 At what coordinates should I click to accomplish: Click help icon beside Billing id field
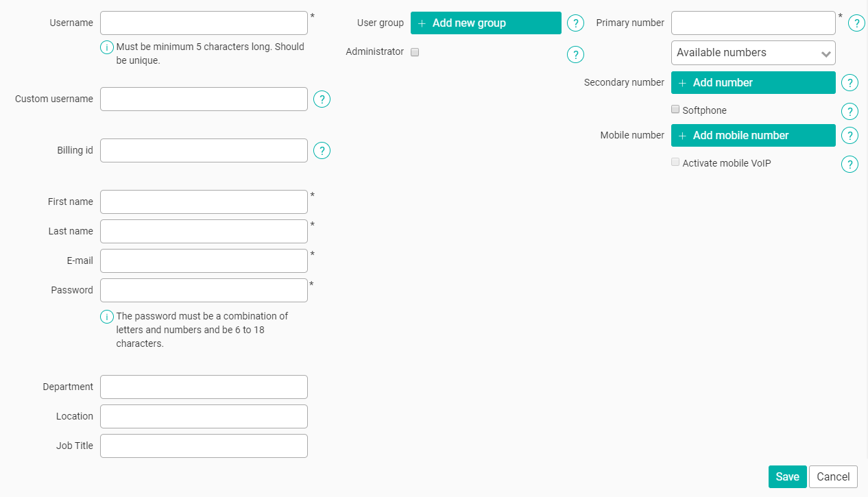click(322, 151)
